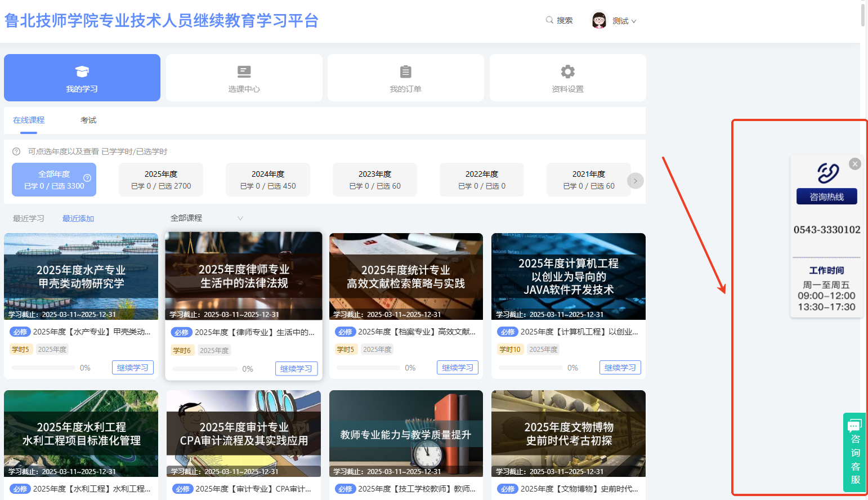Click the 学时10 tag on 计算机工程 course

tap(510, 349)
